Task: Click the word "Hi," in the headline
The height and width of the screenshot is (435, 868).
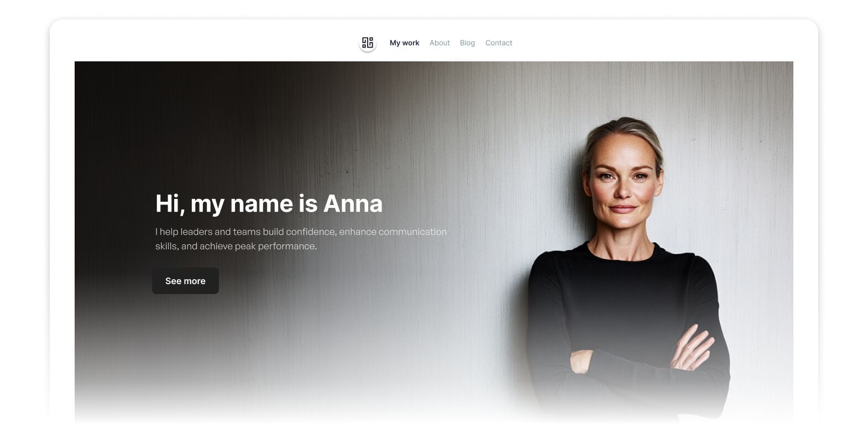Action: 170,203
